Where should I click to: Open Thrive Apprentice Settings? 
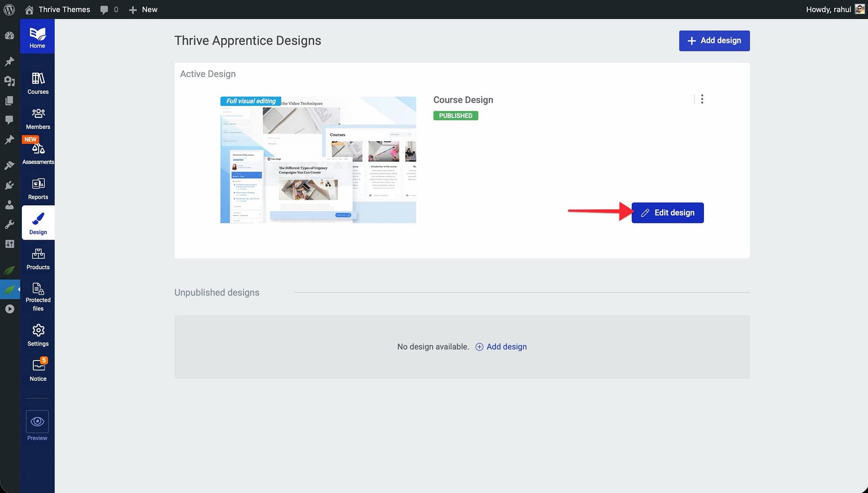click(38, 336)
